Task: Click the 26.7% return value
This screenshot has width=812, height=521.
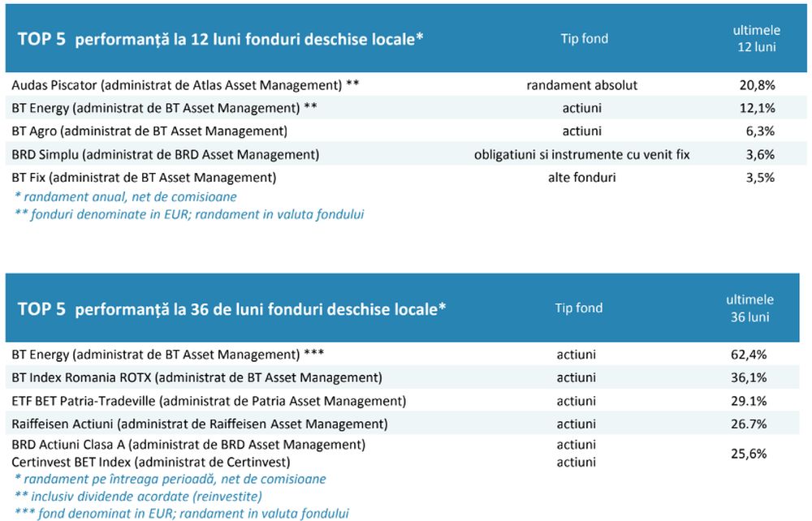Action: [x=749, y=424]
